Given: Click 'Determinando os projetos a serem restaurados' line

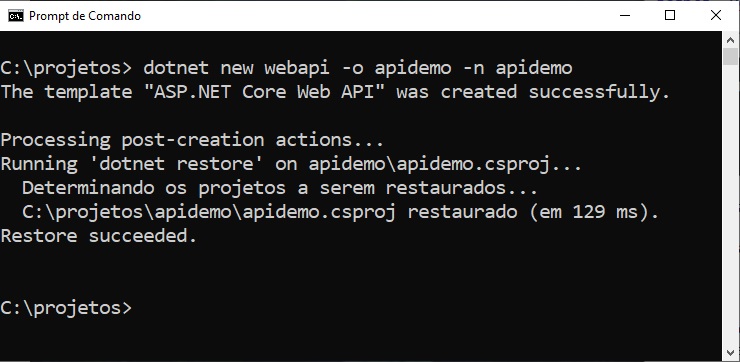Looking at the screenshot, I should coord(279,188).
